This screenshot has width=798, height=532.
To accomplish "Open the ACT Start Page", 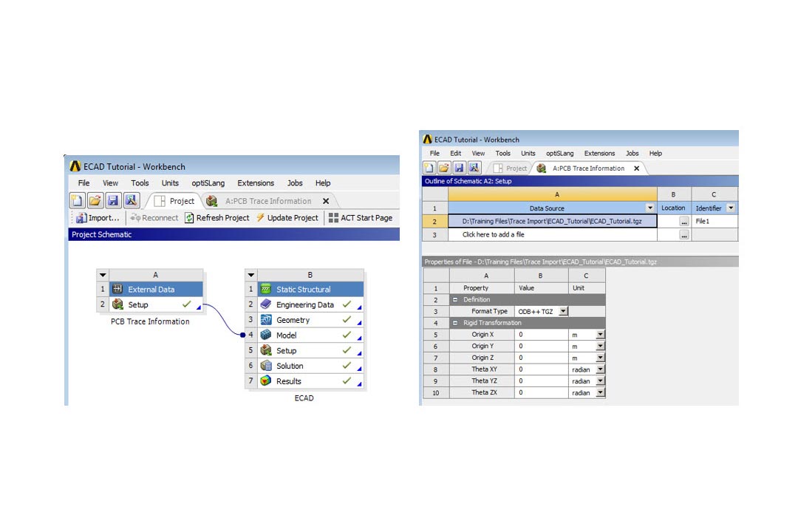I will point(361,218).
